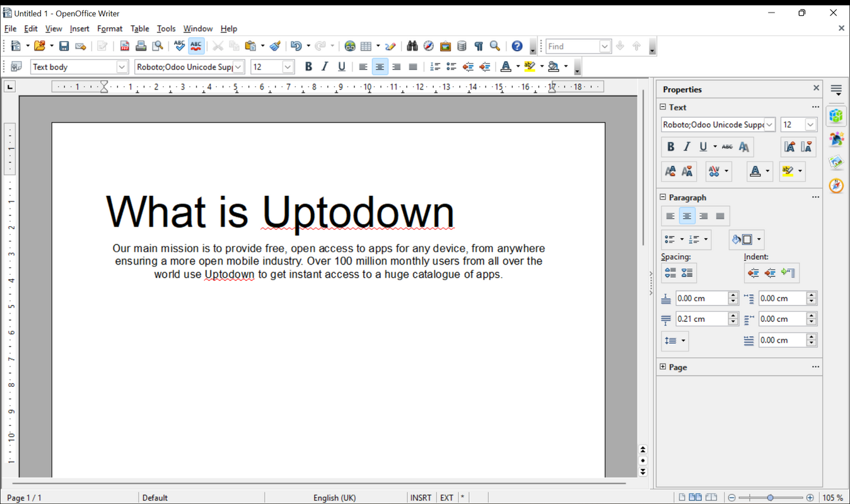Viewport: 850px width, 504px height.
Task: Click the Undo arrow icon
Action: [296, 46]
